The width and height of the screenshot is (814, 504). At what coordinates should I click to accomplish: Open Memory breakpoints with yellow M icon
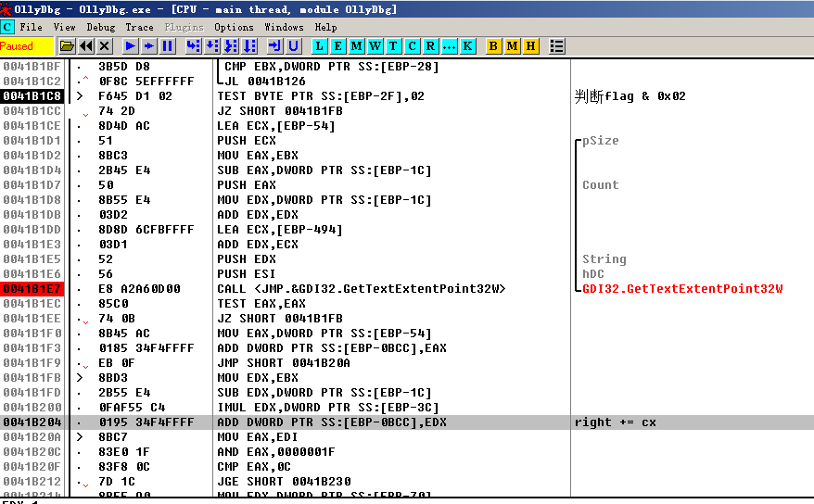pyautogui.click(x=512, y=46)
